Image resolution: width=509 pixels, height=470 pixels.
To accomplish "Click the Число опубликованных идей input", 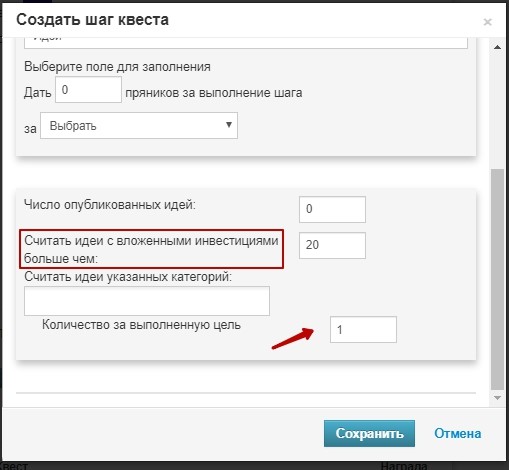I will click(332, 209).
